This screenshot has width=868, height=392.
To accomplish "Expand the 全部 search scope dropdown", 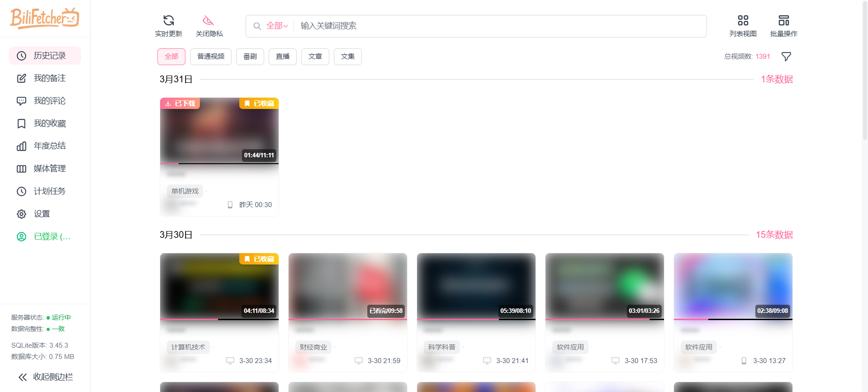I will (277, 26).
